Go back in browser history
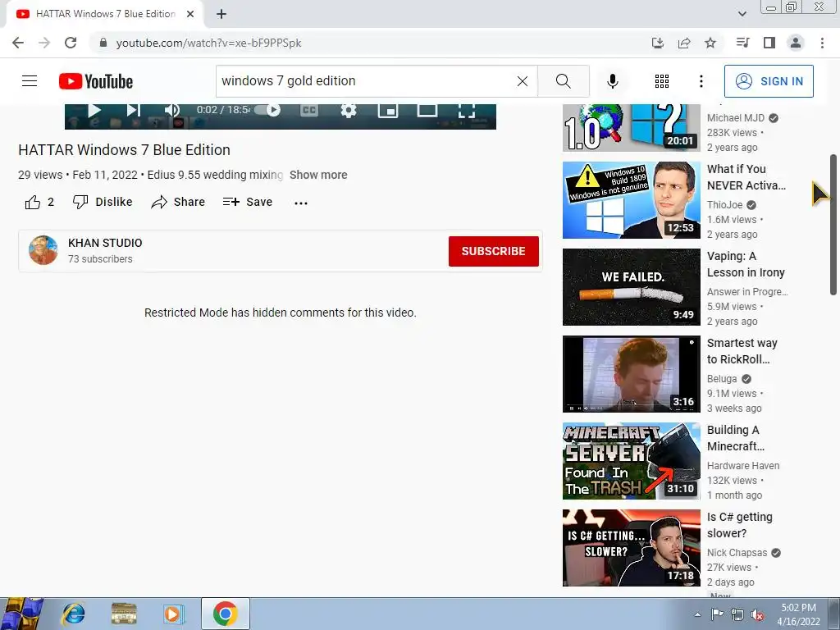This screenshot has height=630, width=840. tap(18, 43)
